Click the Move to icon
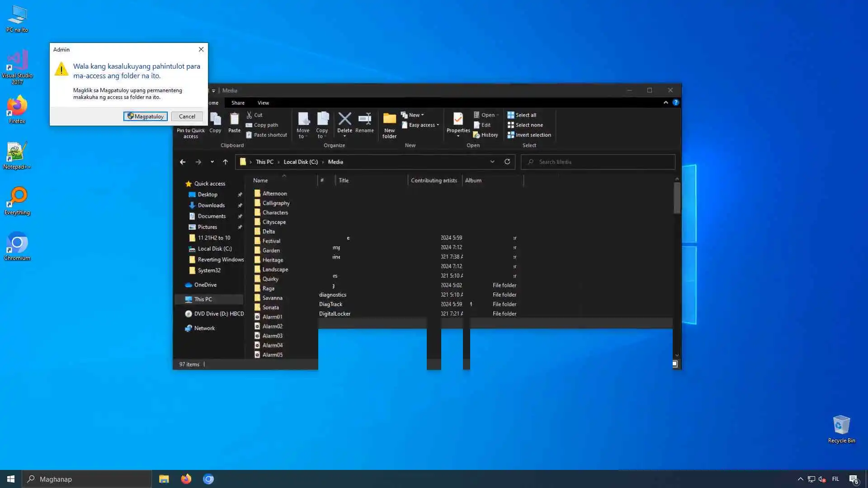 (x=303, y=123)
